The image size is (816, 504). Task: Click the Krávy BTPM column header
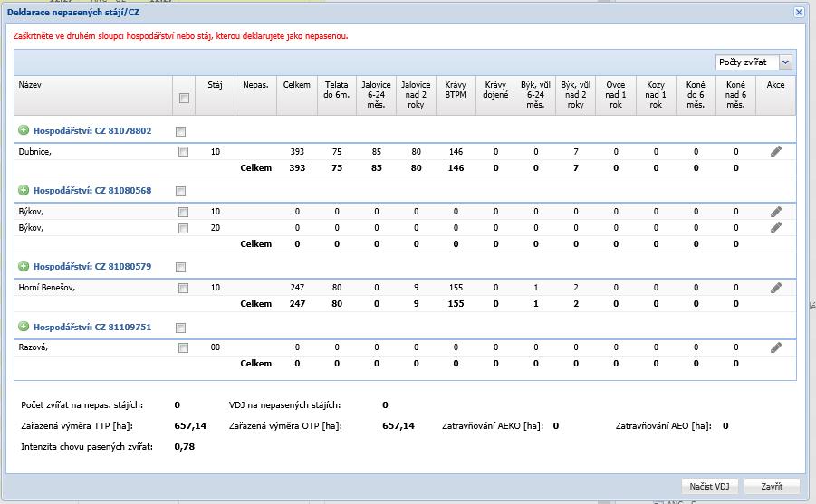pos(456,96)
